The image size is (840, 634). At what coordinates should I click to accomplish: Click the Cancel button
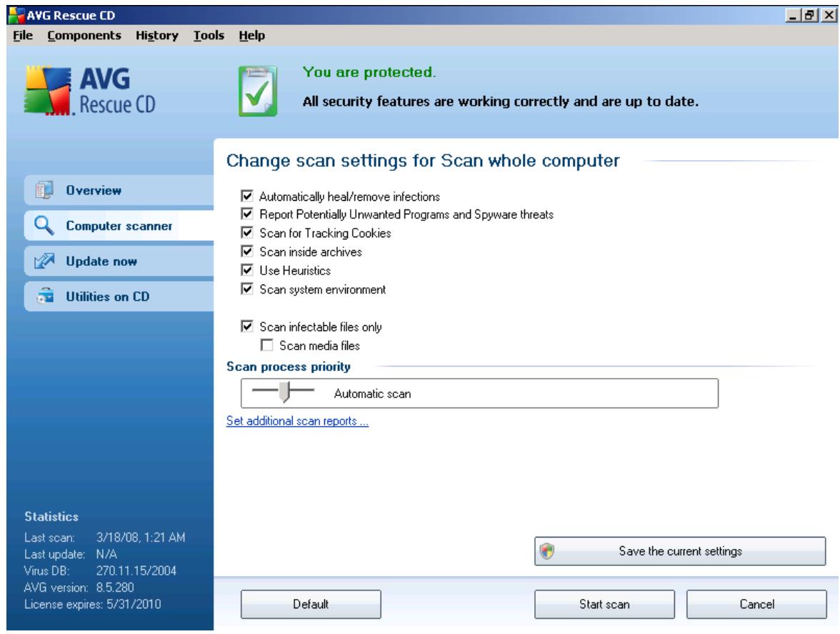756,604
